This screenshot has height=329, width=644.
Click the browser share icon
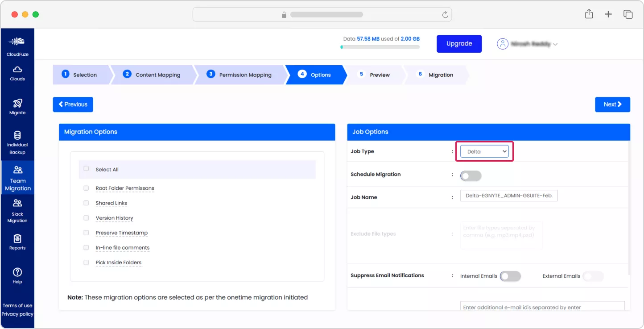coord(589,14)
